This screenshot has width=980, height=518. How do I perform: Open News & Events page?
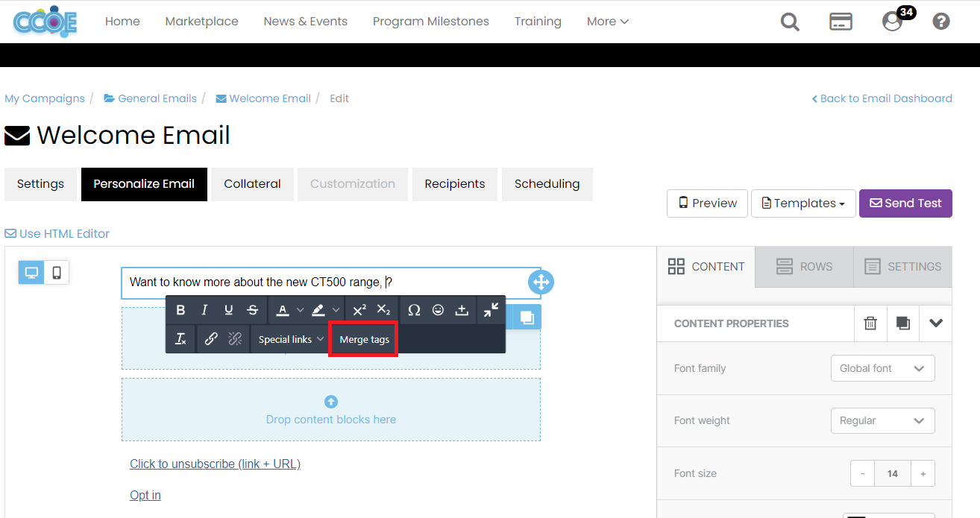(x=305, y=22)
